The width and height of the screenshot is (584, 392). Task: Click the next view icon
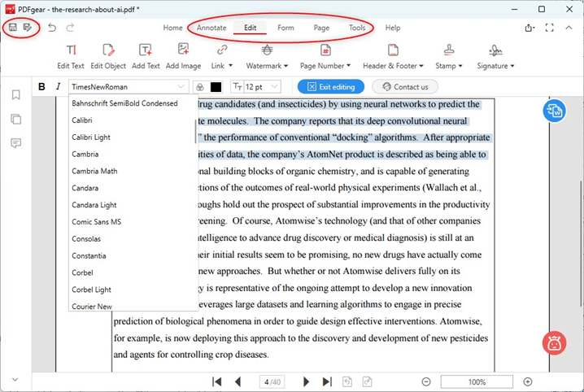[x=367, y=381]
